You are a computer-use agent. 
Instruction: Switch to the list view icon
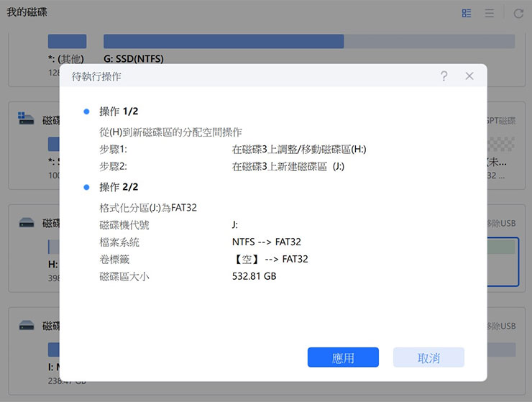489,14
